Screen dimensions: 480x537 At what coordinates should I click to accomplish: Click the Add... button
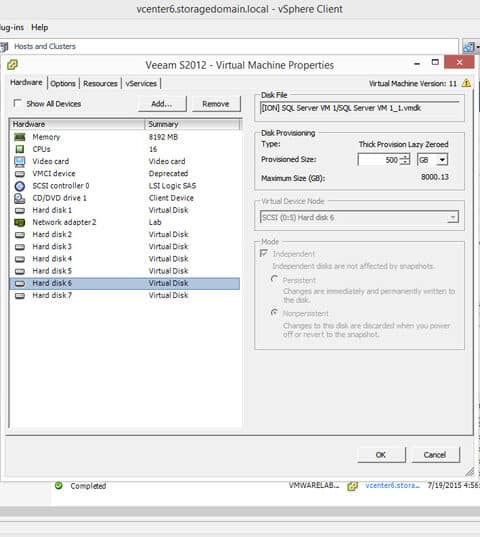coord(162,104)
